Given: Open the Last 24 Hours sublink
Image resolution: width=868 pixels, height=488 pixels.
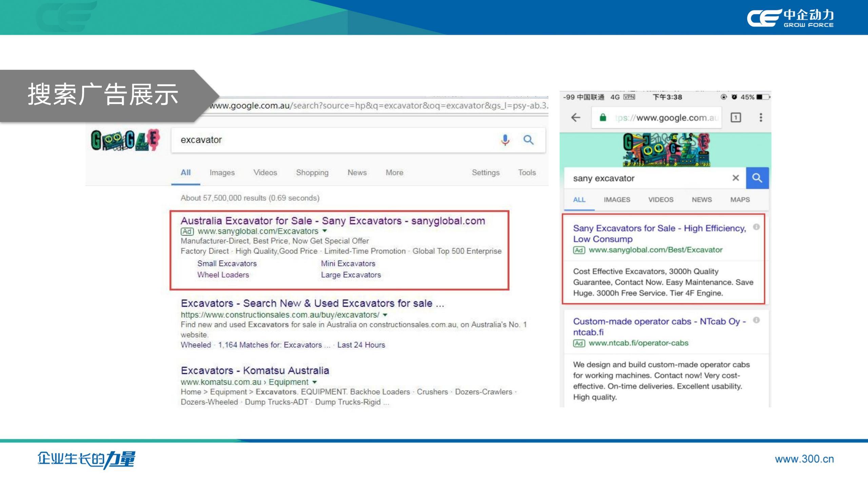Looking at the screenshot, I should (361, 345).
